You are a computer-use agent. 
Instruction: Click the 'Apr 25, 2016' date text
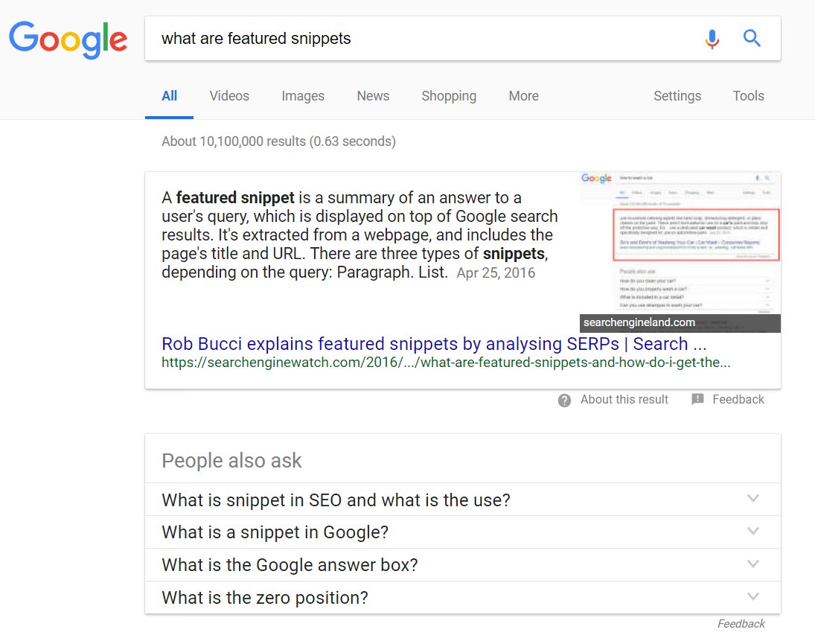(x=496, y=273)
